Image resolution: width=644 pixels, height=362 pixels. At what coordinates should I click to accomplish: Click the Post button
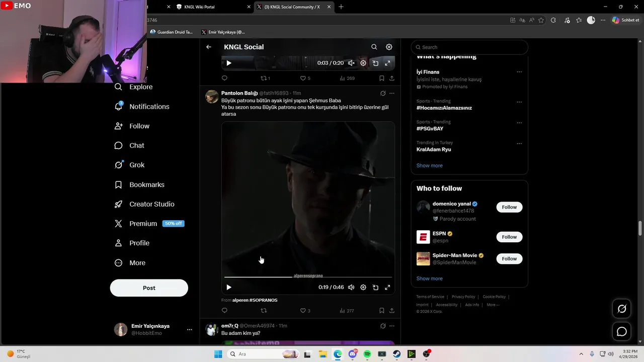click(x=149, y=288)
